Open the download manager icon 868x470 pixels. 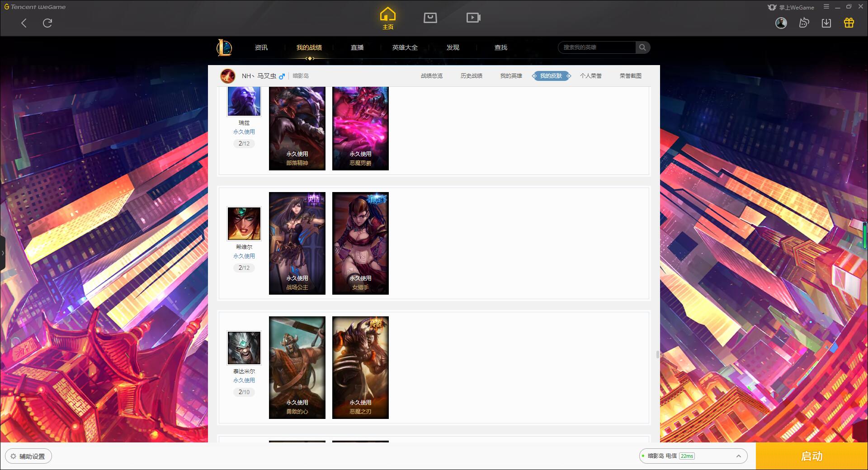click(826, 23)
